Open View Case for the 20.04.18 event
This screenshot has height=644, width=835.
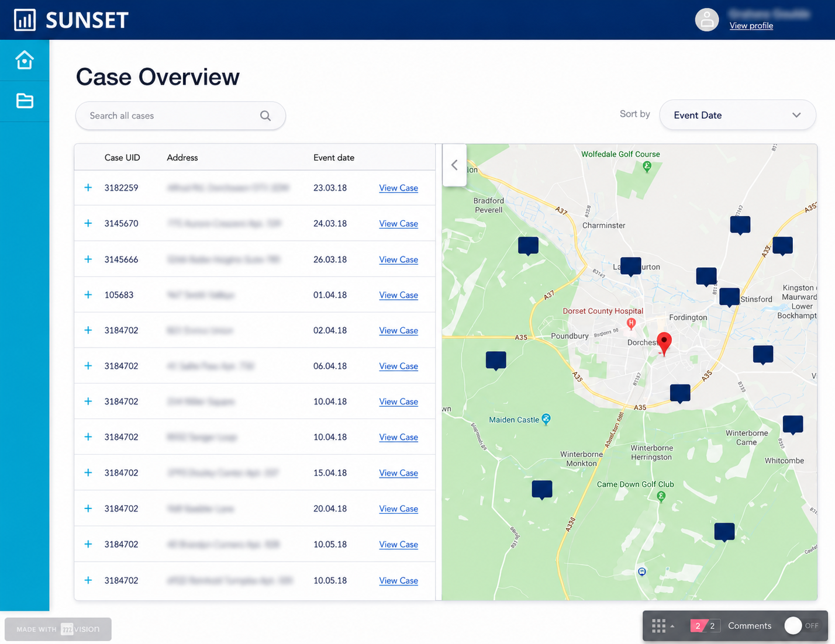pyautogui.click(x=398, y=509)
